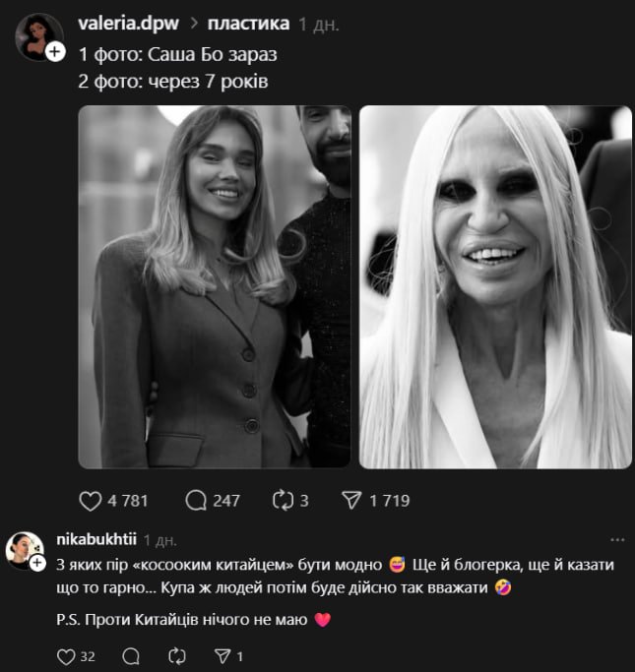635x672 pixels.
Task: Follow nikabukhtii via avatar plus badge
Action: (37, 564)
